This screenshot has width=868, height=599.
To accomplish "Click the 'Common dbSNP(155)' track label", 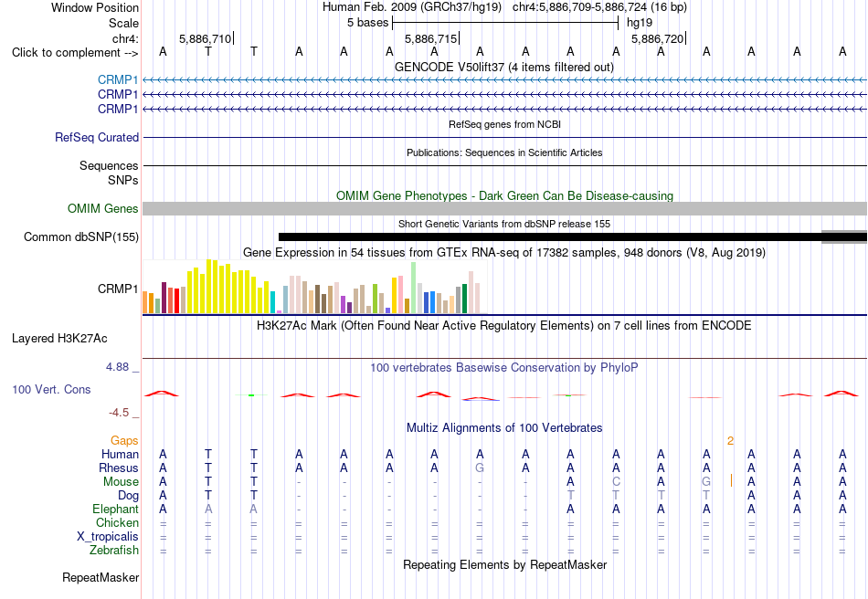I will (80, 236).
